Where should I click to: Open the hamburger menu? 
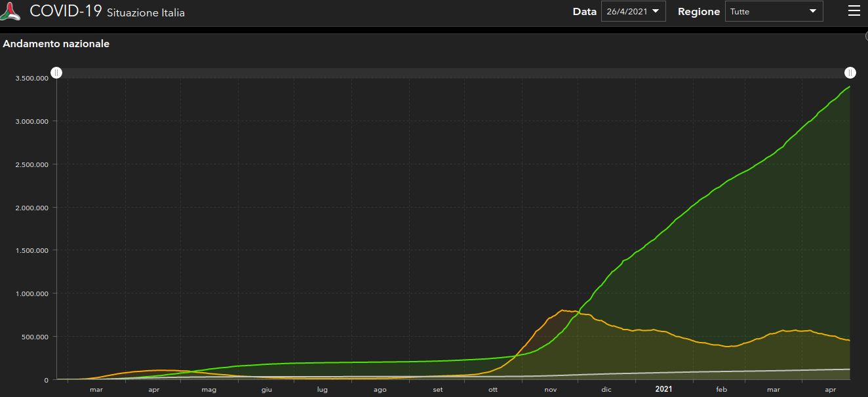pos(854,10)
